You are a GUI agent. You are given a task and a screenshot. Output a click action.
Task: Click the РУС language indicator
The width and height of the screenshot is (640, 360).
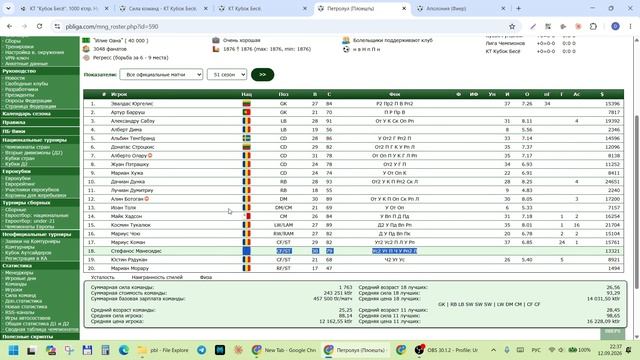click(x=536, y=350)
